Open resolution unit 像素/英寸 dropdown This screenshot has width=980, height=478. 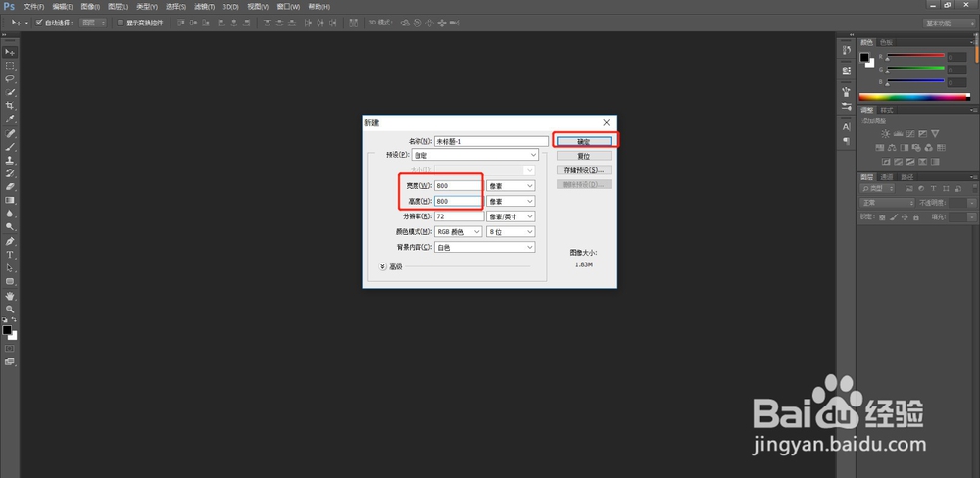pyautogui.click(x=511, y=216)
